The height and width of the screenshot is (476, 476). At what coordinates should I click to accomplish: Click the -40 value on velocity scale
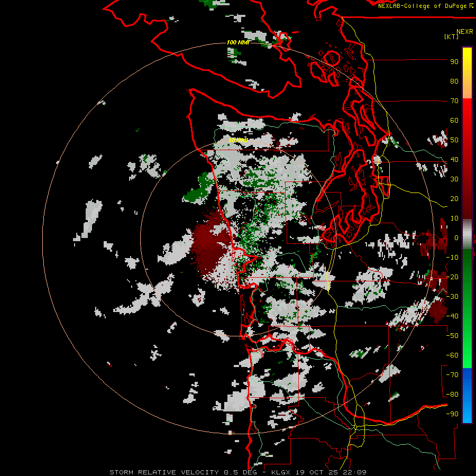point(452,316)
